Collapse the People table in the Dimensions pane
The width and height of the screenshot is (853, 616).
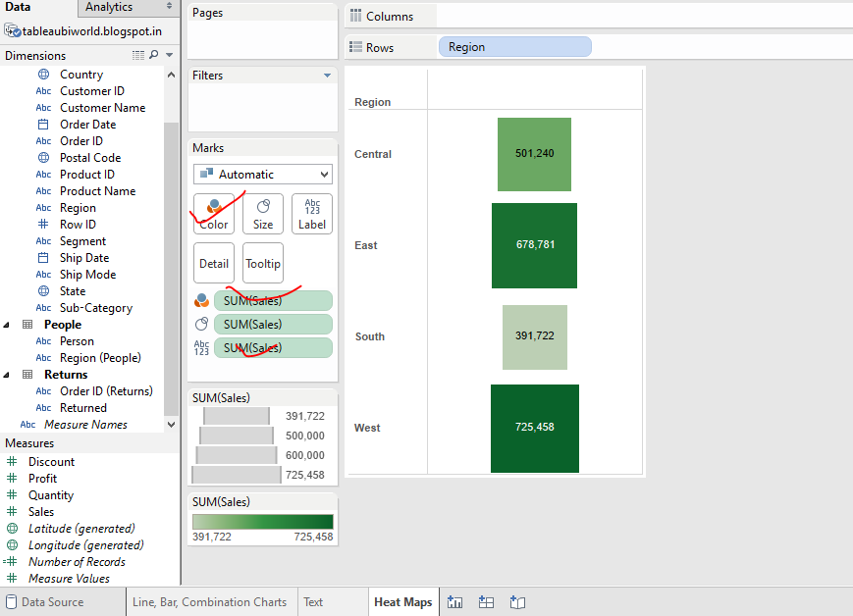6,324
